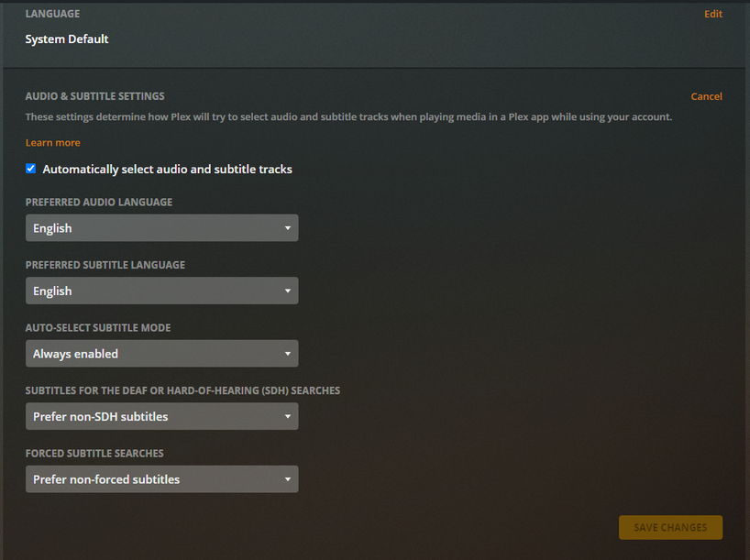
Task: Cancel audio and subtitle settings editing
Action: 706,96
